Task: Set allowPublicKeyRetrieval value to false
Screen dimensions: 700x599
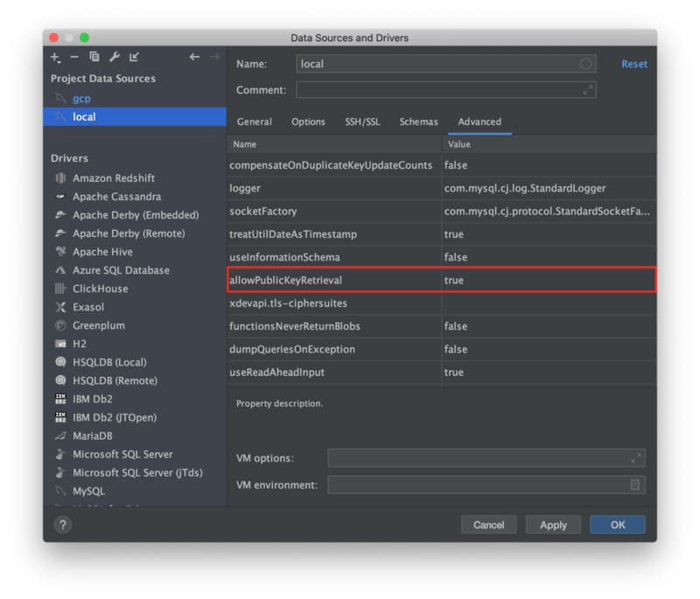Action: [x=455, y=280]
